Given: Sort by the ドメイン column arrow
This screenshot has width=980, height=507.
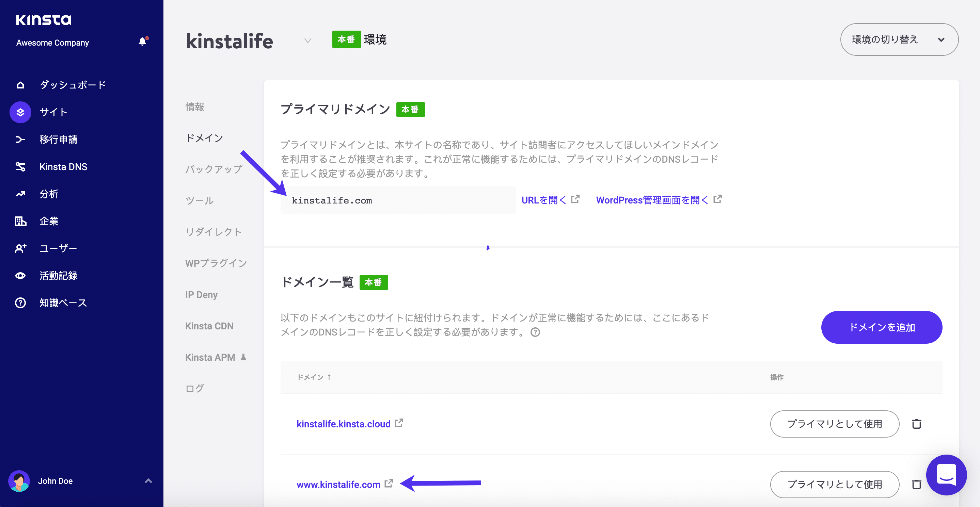Looking at the screenshot, I should [329, 377].
